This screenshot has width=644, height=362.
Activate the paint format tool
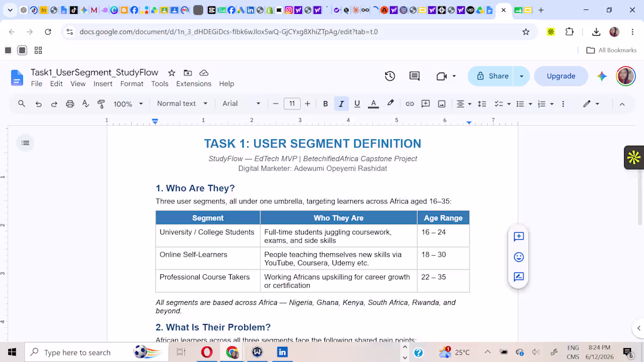101,104
